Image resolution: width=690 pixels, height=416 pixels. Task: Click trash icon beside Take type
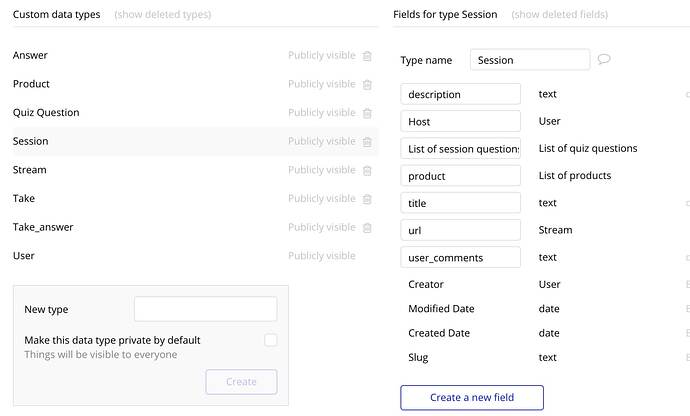367,199
